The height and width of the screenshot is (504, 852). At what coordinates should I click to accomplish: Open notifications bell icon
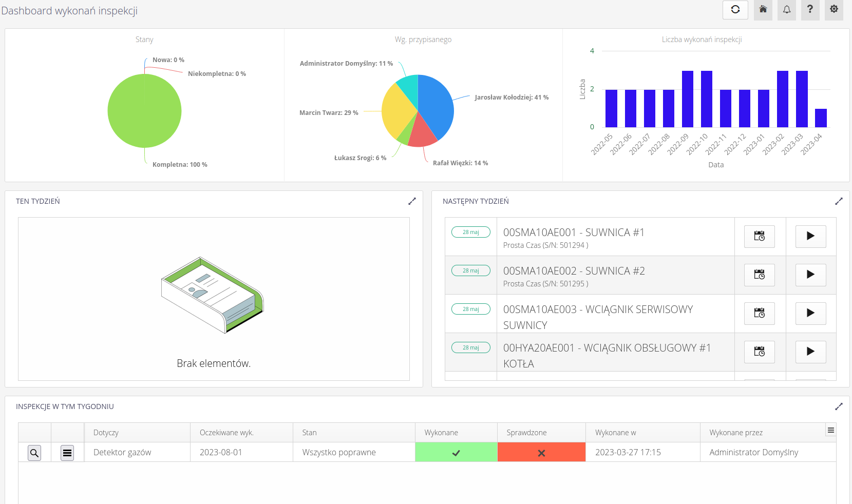786,10
